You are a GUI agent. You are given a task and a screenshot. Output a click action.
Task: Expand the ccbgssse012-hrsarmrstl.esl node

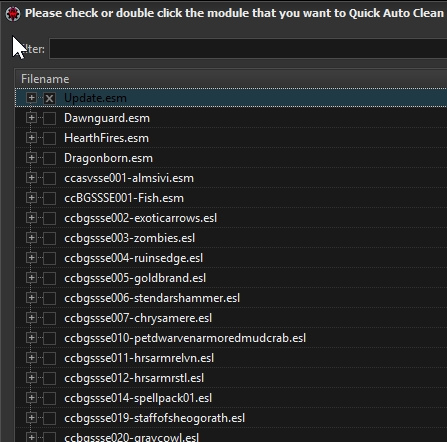[31, 378]
